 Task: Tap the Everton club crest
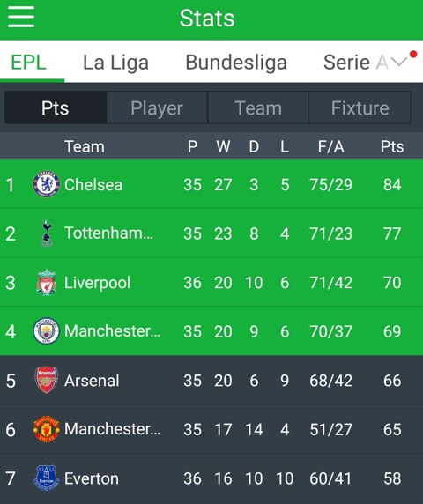[x=47, y=478]
